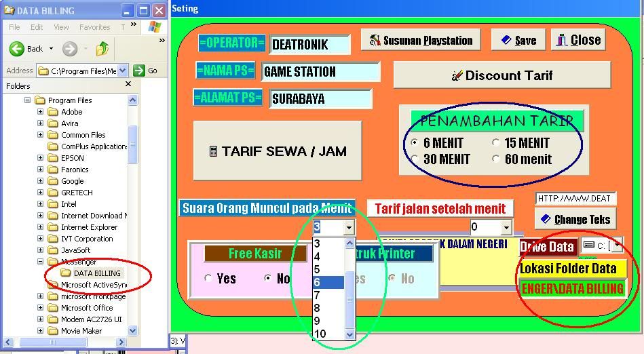
Task: Click the Back arrow icon in Explorer
Action: pyautogui.click(x=18, y=49)
